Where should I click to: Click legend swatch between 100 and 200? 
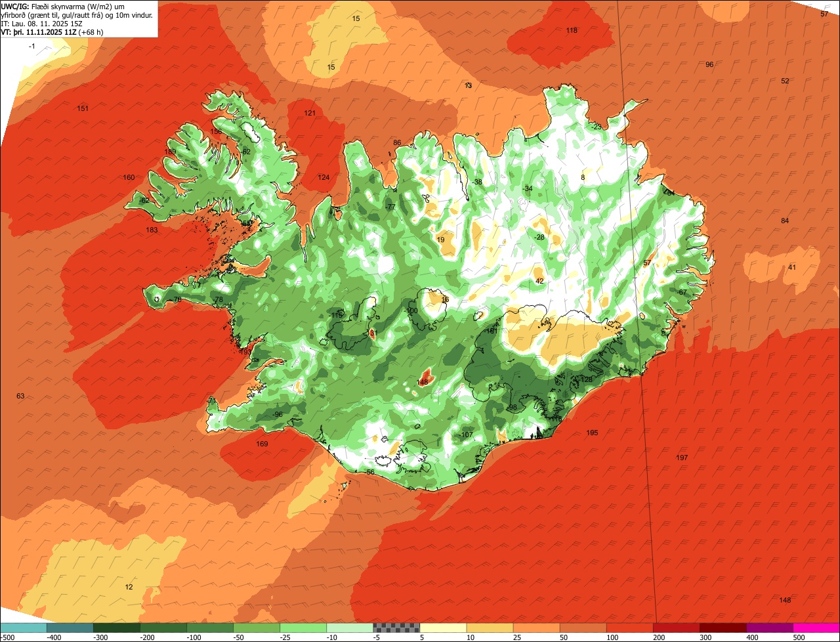(x=629, y=628)
